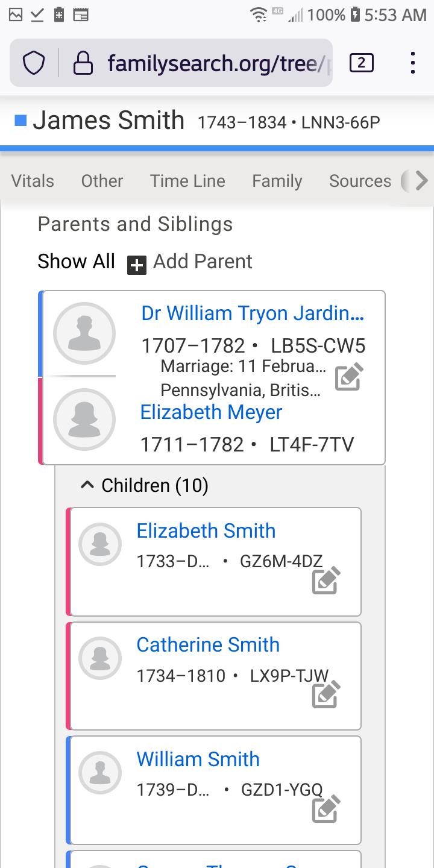Screen dimensions: 434x868
Task: Click the edit icon on Catherine Smith's card
Action: 326,694
